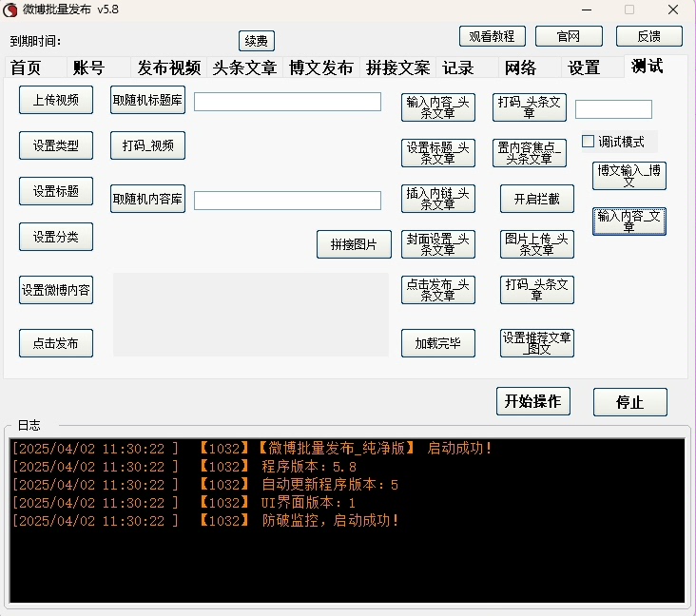The image size is (696, 616).
Task: Click the 点击发布_头条文章 button
Action: [x=438, y=290]
